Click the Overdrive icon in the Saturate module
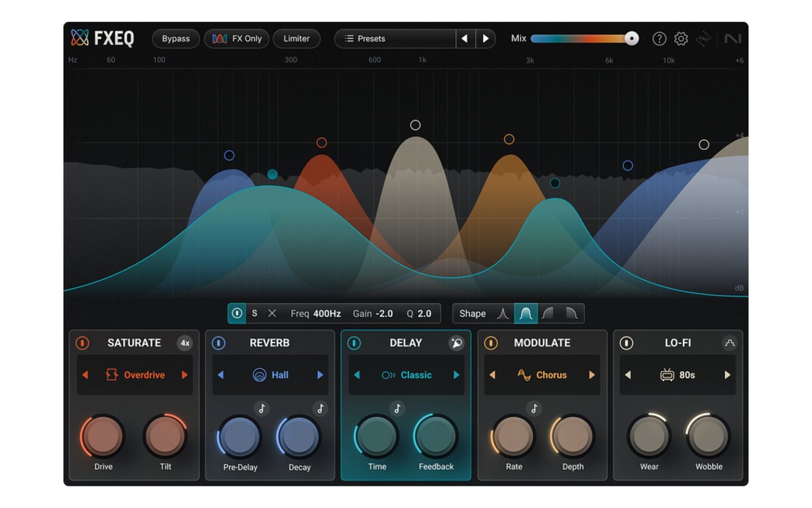 [x=112, y=375]
